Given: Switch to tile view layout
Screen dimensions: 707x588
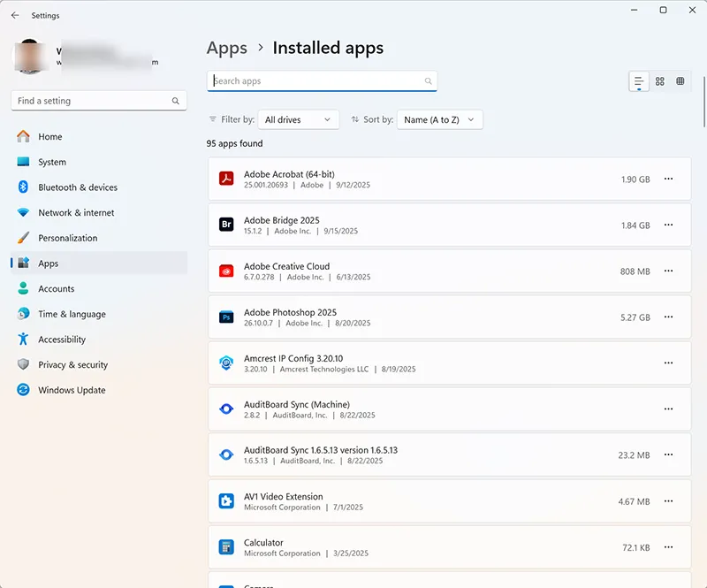Looking at the screenshot, I should pos(659,80).
